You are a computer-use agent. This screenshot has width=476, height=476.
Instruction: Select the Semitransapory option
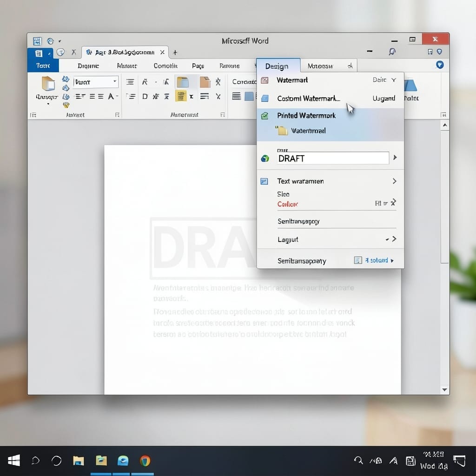pos(298,221)
